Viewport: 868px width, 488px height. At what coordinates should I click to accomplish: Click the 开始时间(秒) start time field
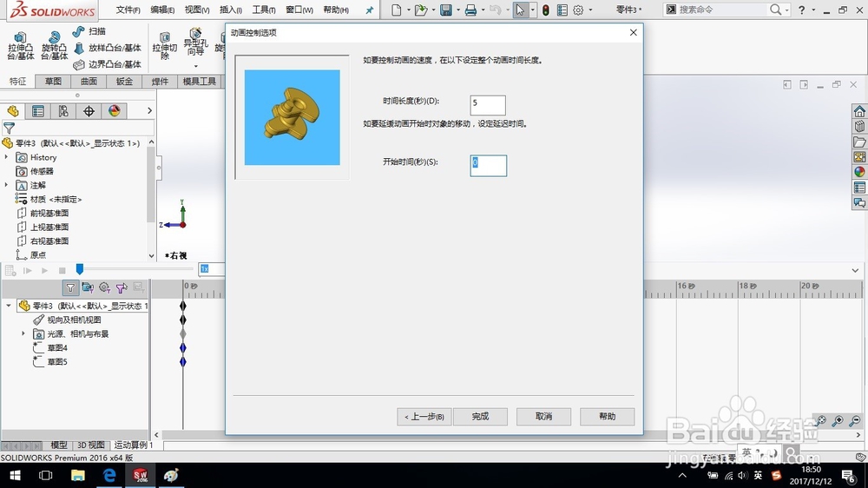point(488,166)
